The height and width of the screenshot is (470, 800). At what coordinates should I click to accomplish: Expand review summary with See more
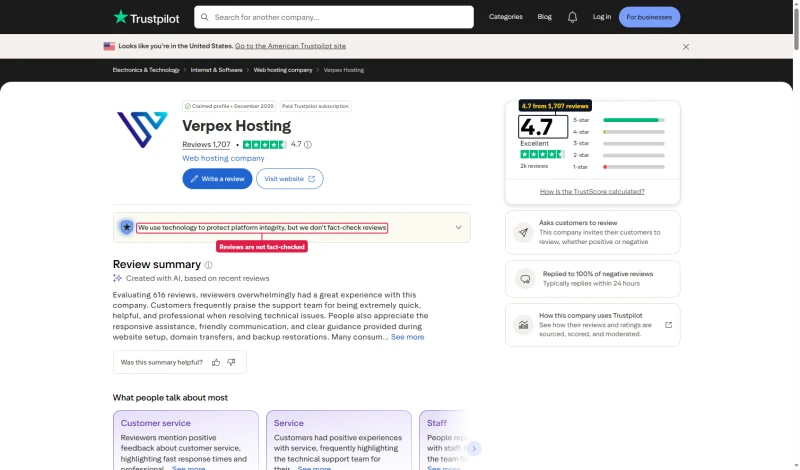[408, 337]
